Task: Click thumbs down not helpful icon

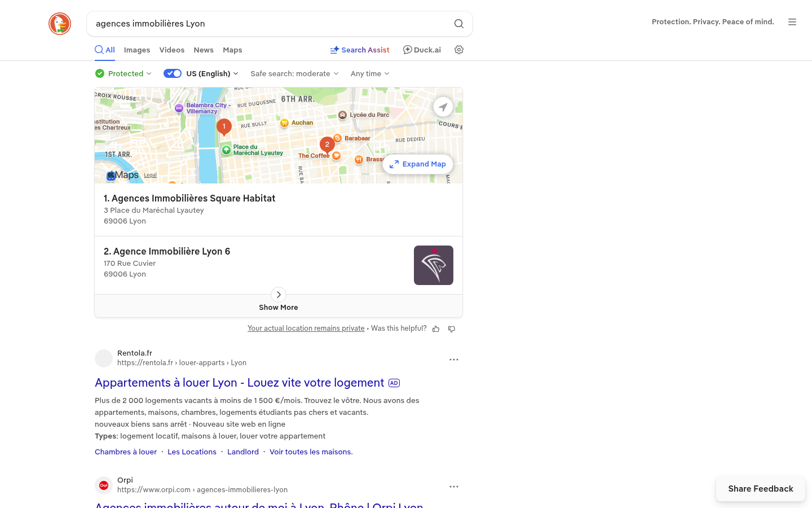Action: [x=452, y=329]
